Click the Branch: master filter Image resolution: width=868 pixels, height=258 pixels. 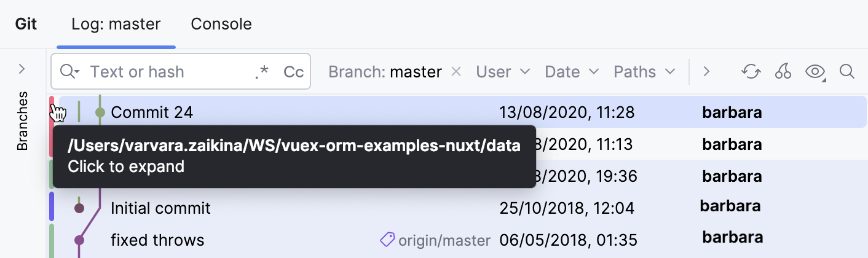(x=385, y=72)
